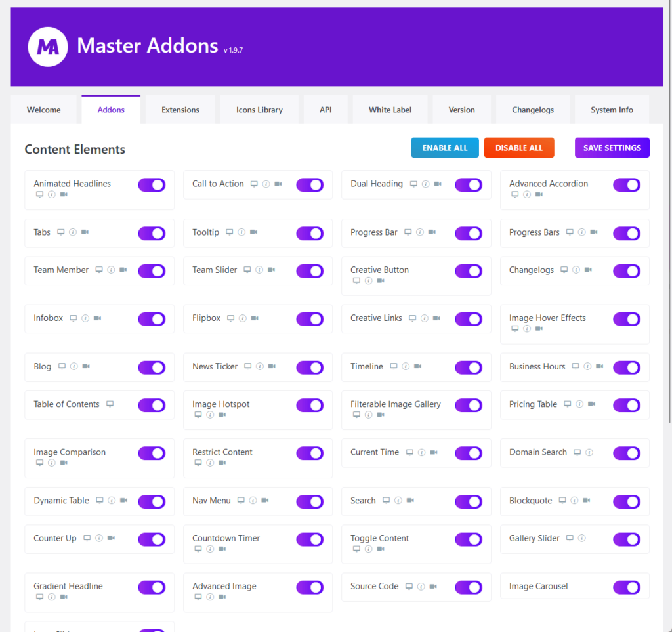This screenshot has width=672, height=632.
Task: Click the Master Addons MA logo
Action: (47, 47)
